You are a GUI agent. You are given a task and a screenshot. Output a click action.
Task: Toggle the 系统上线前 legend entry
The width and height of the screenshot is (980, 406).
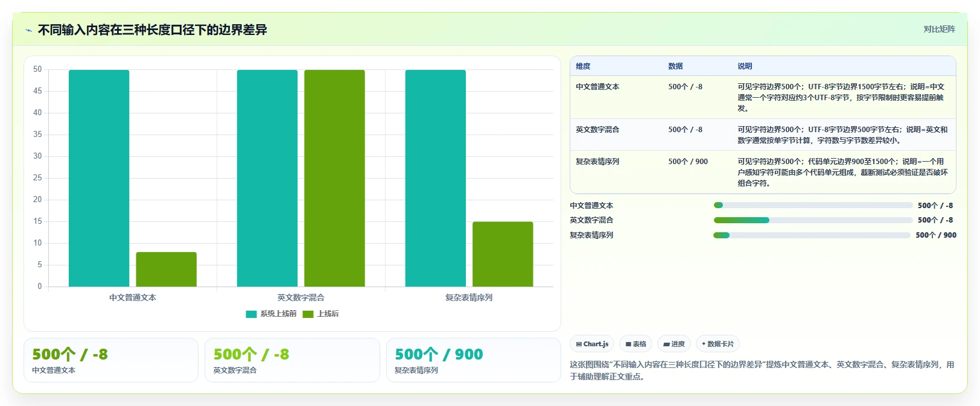(271, 314)
